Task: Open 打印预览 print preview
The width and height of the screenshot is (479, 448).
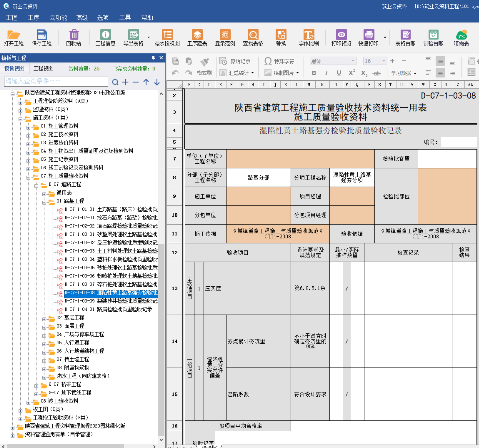Action: coord(341,38)
